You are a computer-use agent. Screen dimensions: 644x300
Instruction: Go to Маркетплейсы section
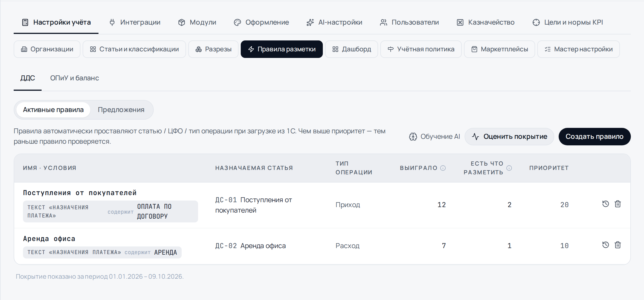pyautogui.click(x=500, y=49)
